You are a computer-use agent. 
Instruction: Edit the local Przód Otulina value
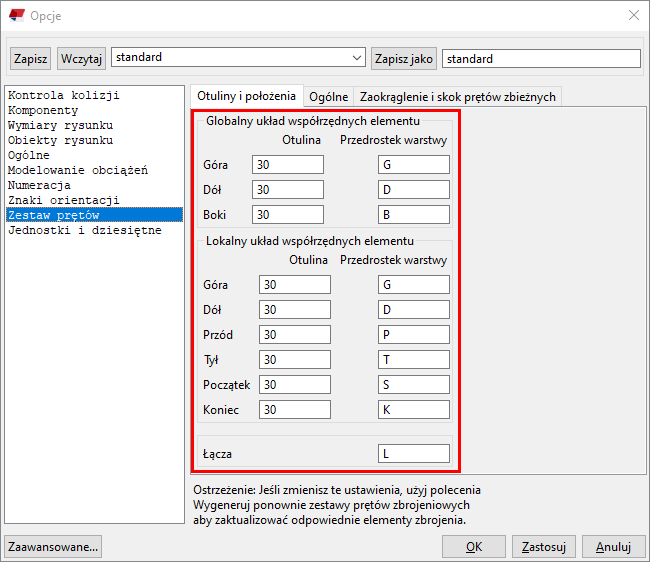pyautogui.click(x=294, y=335)
